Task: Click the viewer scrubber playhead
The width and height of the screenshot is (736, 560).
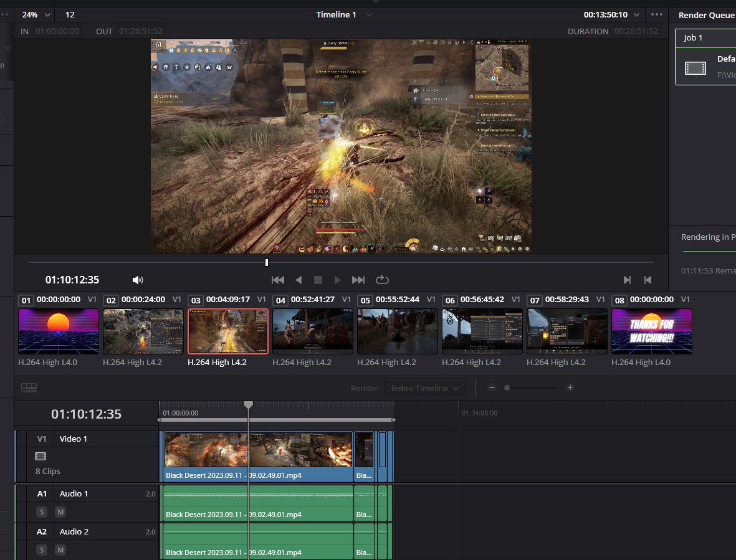Action: pos(267,263)
